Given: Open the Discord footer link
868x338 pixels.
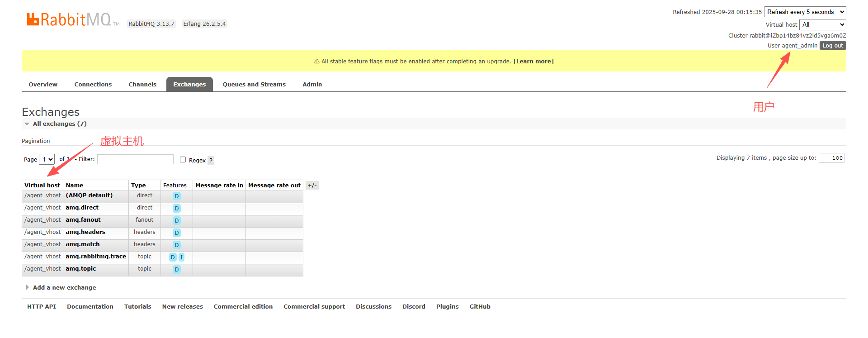Looking at the screenshot, I should [414, 307].
